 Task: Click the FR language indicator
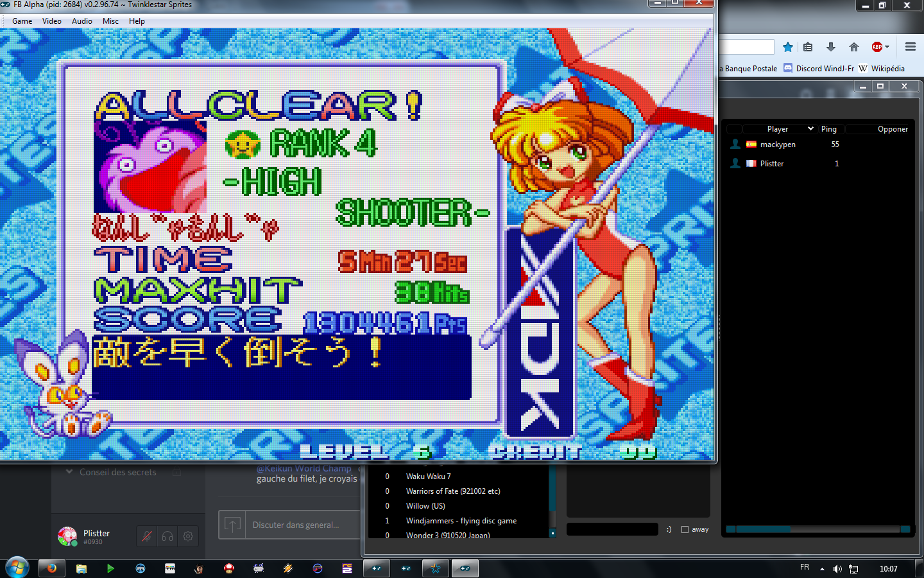[x=805, y=567]
